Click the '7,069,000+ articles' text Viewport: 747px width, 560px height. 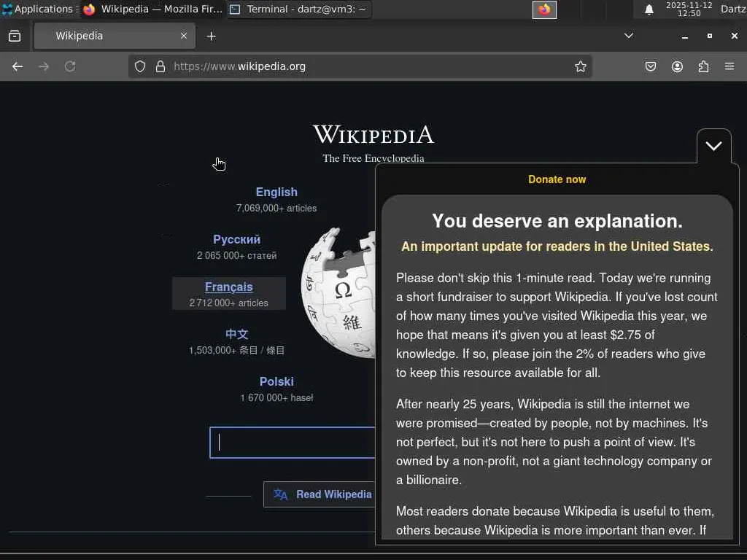point(276,208)
